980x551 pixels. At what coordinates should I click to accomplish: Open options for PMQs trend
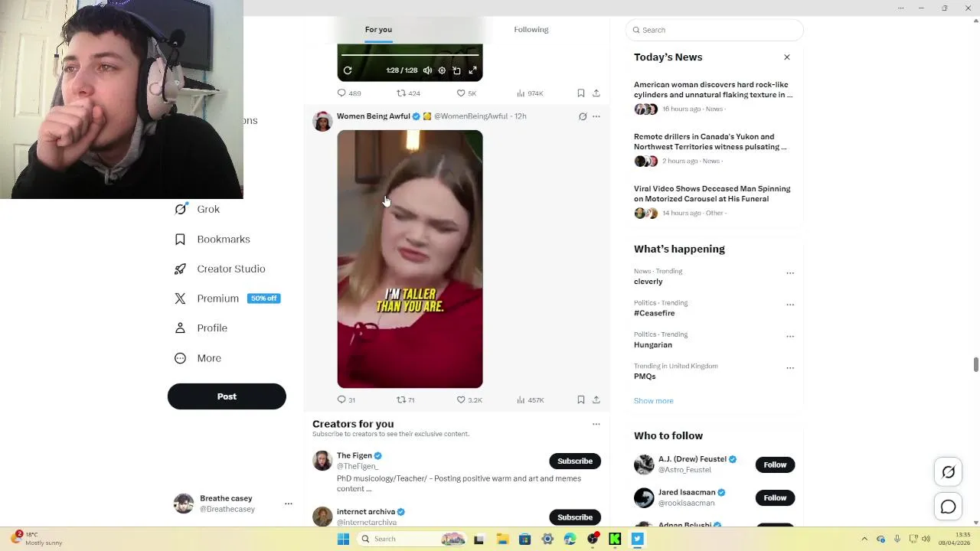click(x=790, y=368)
